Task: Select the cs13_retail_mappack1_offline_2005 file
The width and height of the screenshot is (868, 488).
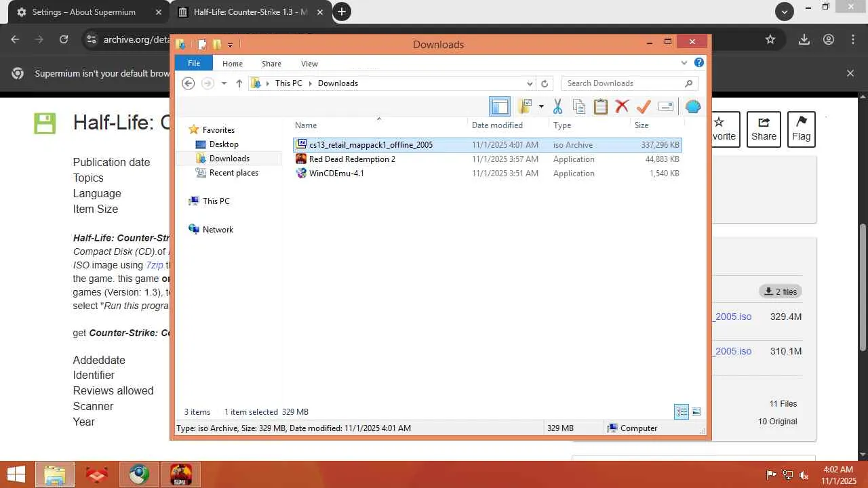Action: (x=487, y=144)
